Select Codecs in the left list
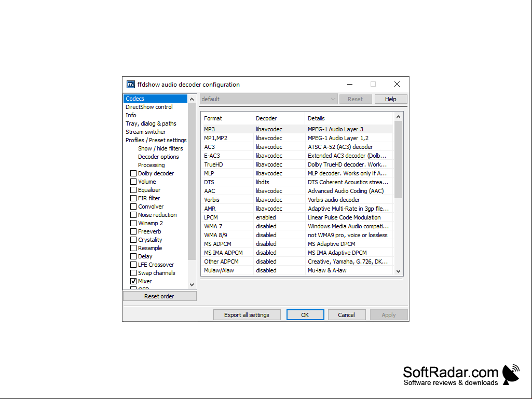This screenshot has height=399, width=532. (155, 99)
